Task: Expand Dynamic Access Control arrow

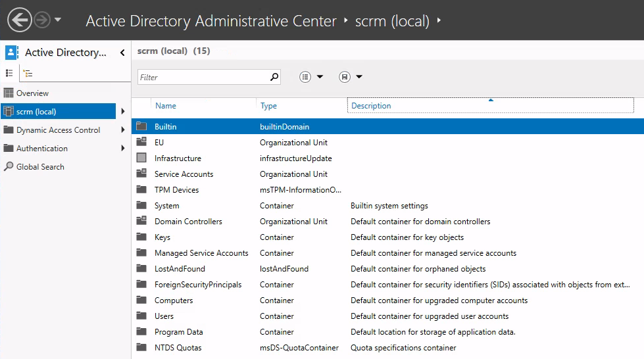Action: point(123,130)
